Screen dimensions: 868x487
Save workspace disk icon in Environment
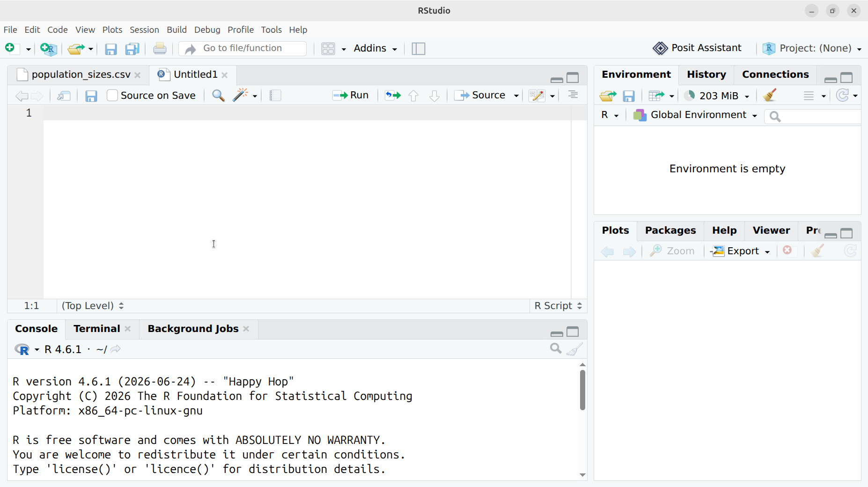(629, 96)
